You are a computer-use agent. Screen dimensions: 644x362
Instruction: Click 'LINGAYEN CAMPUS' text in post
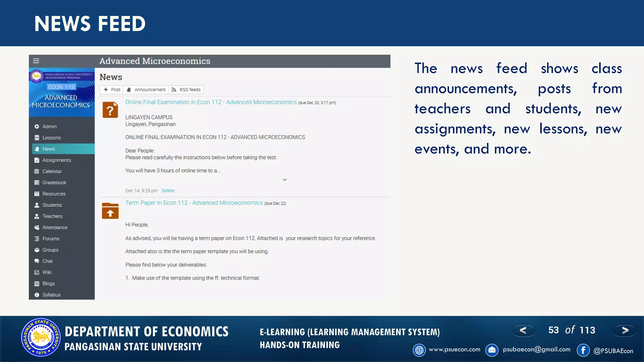[x=149, y=117]
